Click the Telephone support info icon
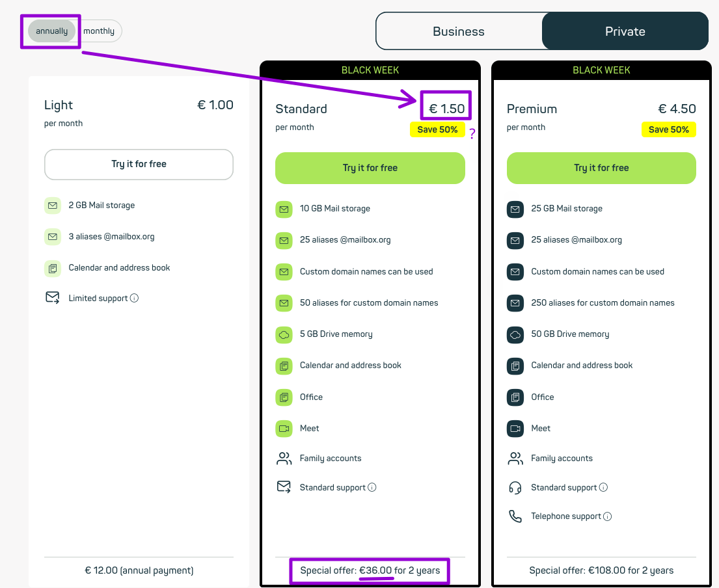The image size is (719, 588). point(608,516)
